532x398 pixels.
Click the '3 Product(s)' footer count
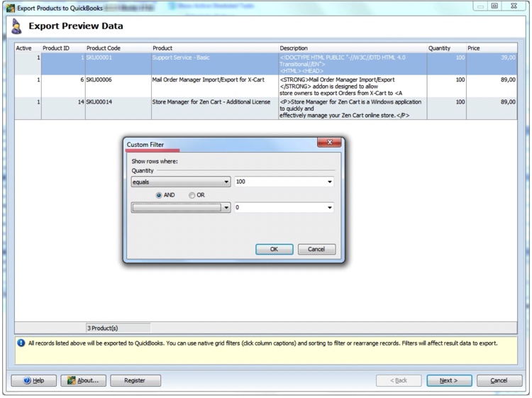click(x=118, y=328)
